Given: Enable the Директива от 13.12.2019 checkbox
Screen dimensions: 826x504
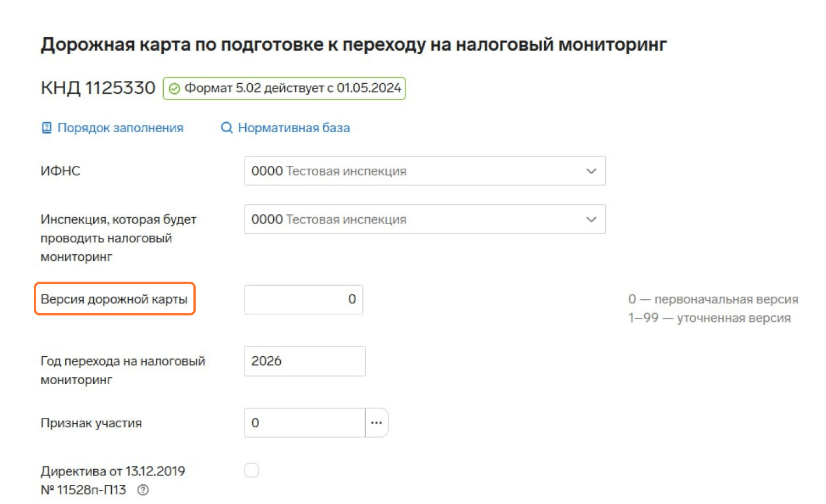Looking at the screenshot, I should 252,470.
